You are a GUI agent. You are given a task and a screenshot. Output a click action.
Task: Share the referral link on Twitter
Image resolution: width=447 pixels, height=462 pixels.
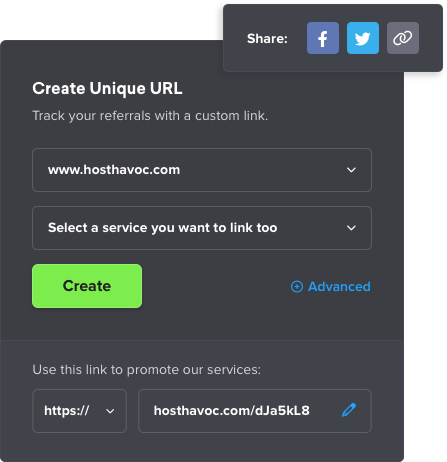(x=363, y=38)
